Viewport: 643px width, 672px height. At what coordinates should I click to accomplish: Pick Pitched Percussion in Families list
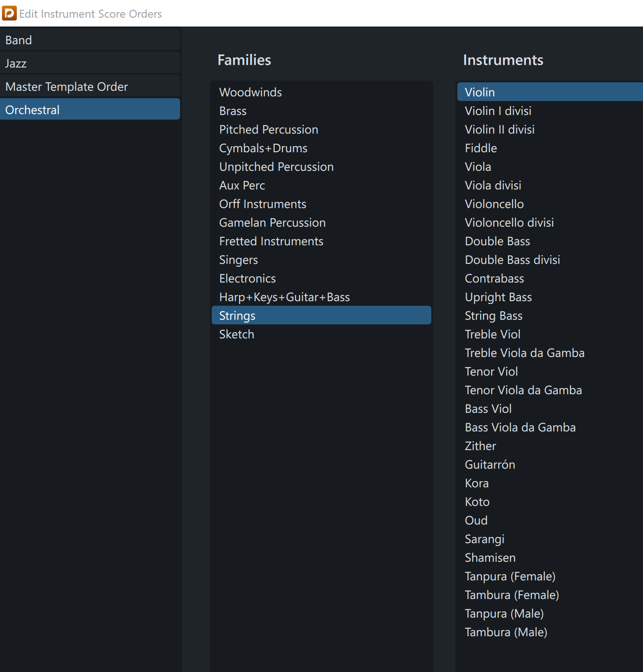click(x=268, y=130)
